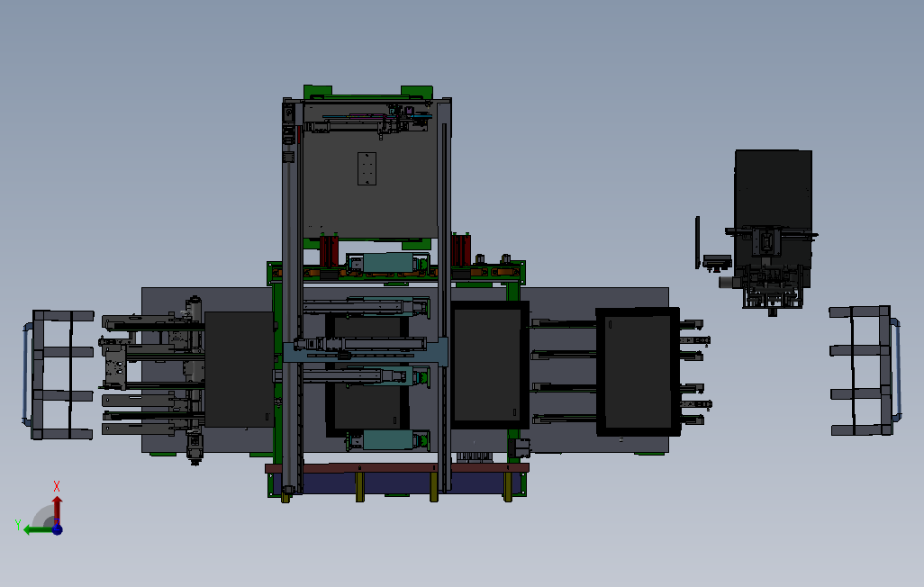Select the dark blue panel at the frame bottom
The width and height of the screenshot is (924, 587).
396,483
